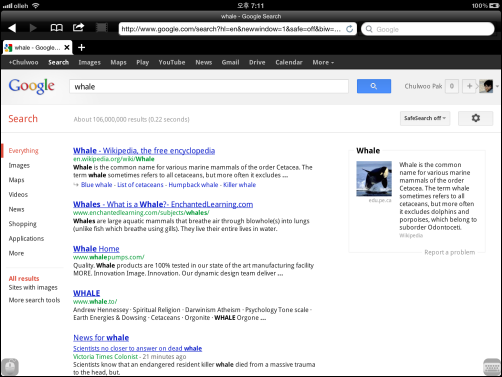Open EnchantedLearning.com whales result
The width and height of the screenshot is (502, 377).
(163, 204)
